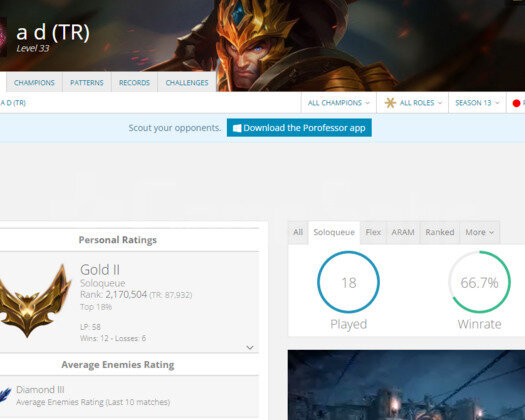Switch to the Challenges tab
This screenshot has width=525, height=420.
187,82
